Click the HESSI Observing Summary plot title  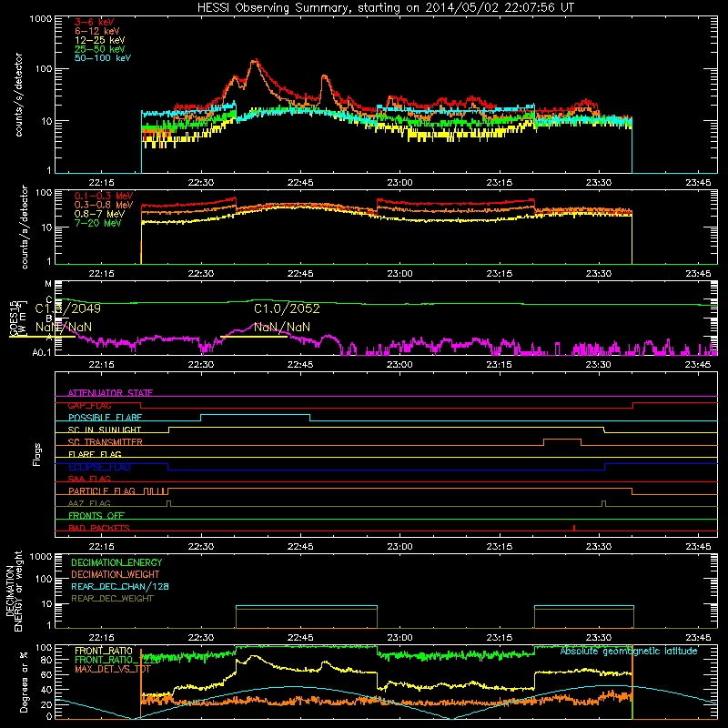[x=385, y=8]
